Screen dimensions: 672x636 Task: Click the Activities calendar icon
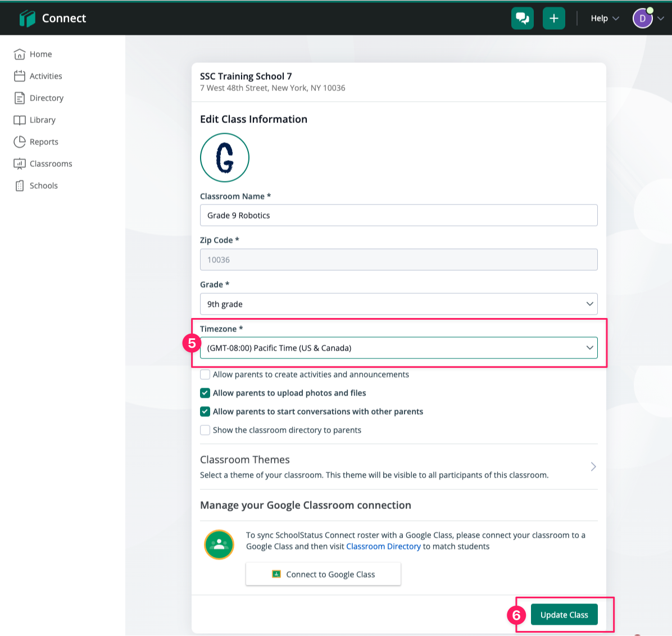coord(19,76)
